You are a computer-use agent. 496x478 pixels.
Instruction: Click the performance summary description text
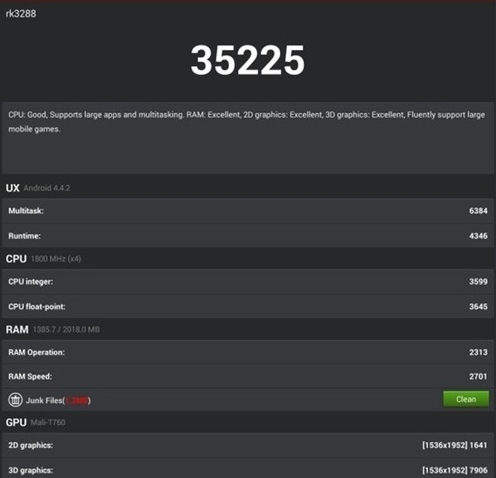(247, 122)
